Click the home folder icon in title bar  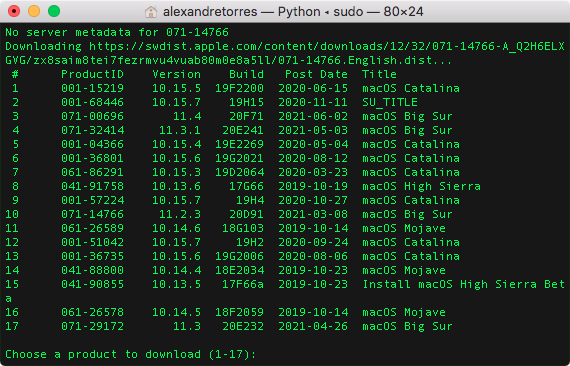coord(150,12)
